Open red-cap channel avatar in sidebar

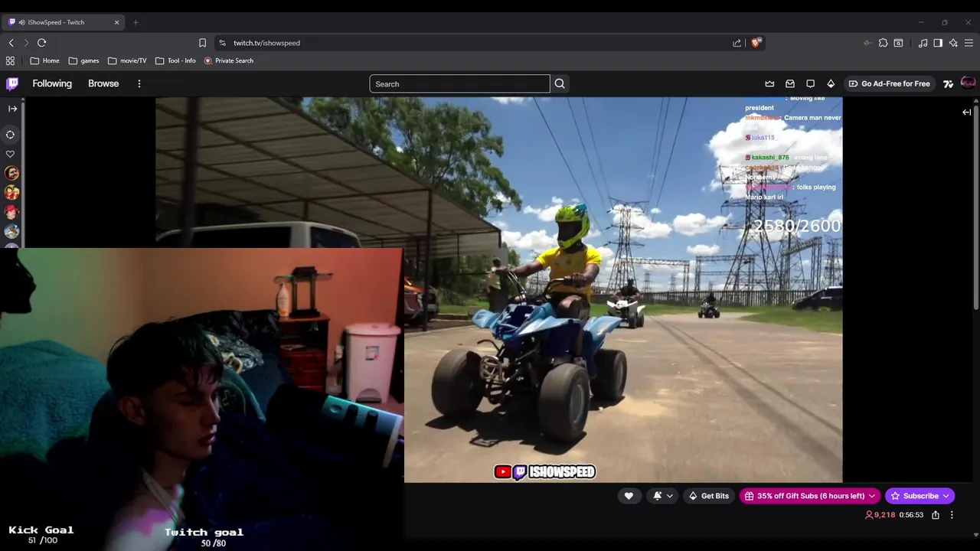pyautogui.click(x=11, y=212)
